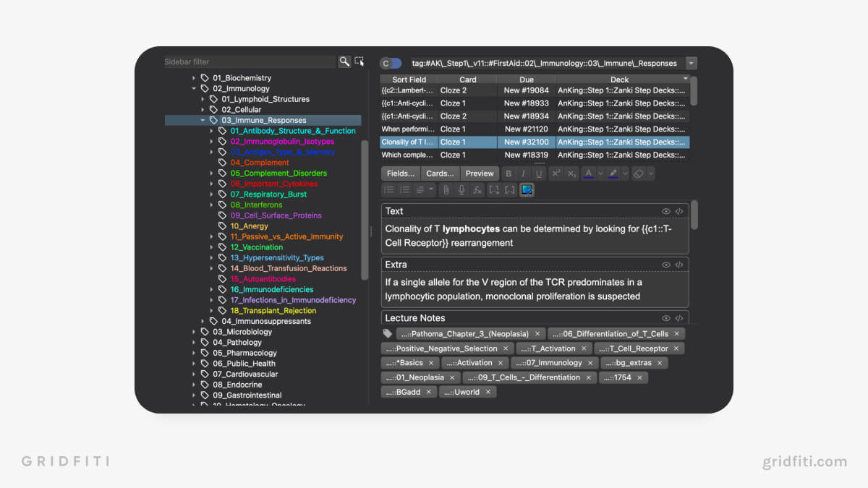
Task: Select 16_Immunodeficiencies tag in sidebar
Action: 272,289
